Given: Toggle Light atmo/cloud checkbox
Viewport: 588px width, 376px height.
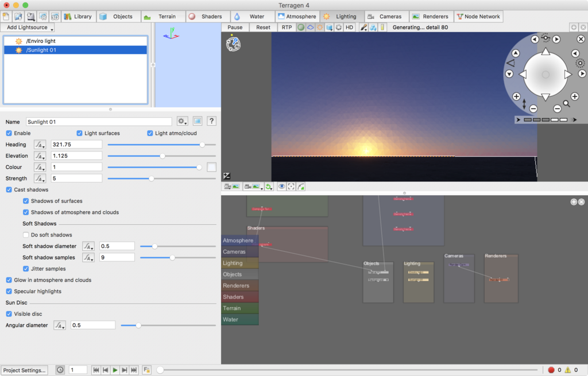Looking at the screenshot, I should point(150,133).
